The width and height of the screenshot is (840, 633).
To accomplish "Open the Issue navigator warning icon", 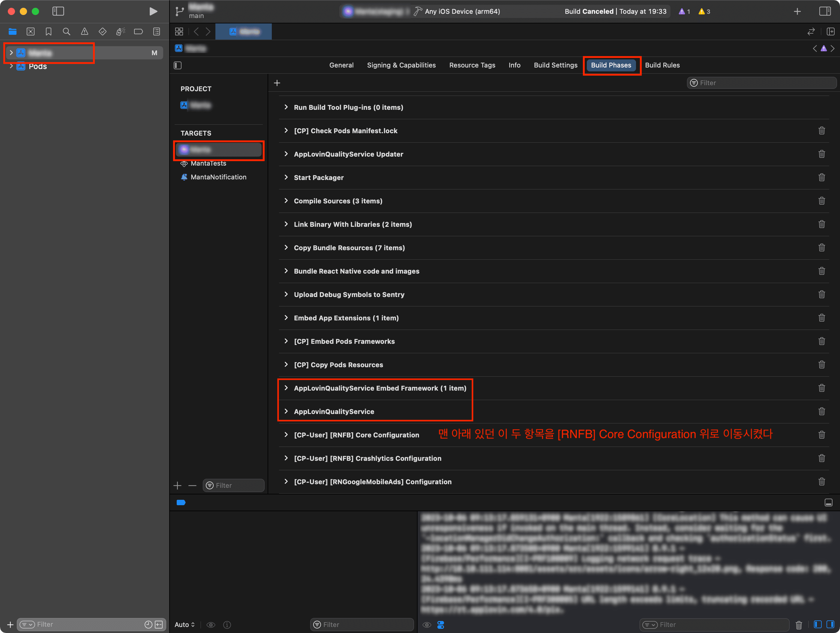I will pos(84,31).
